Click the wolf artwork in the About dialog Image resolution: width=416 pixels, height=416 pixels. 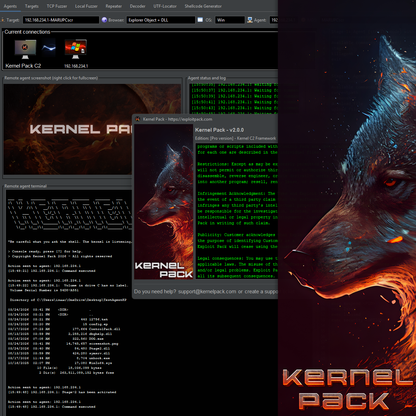[164, 202]
